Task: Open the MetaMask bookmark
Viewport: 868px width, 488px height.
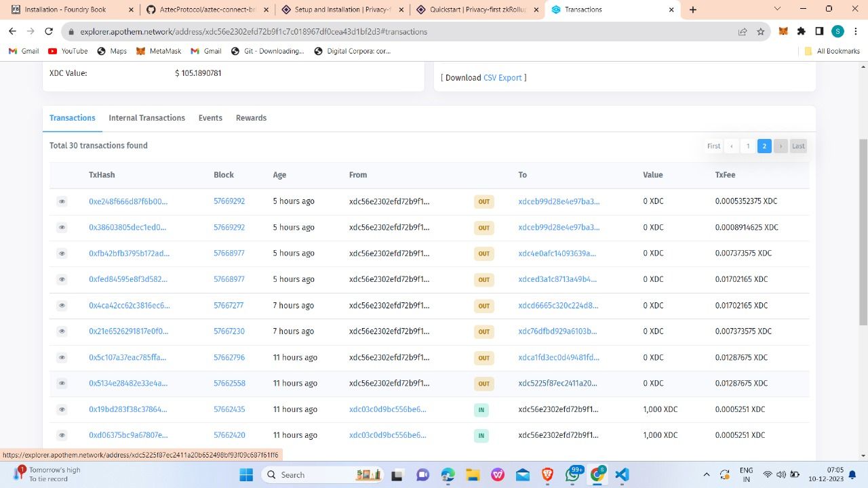Action: tap(159, 51)
